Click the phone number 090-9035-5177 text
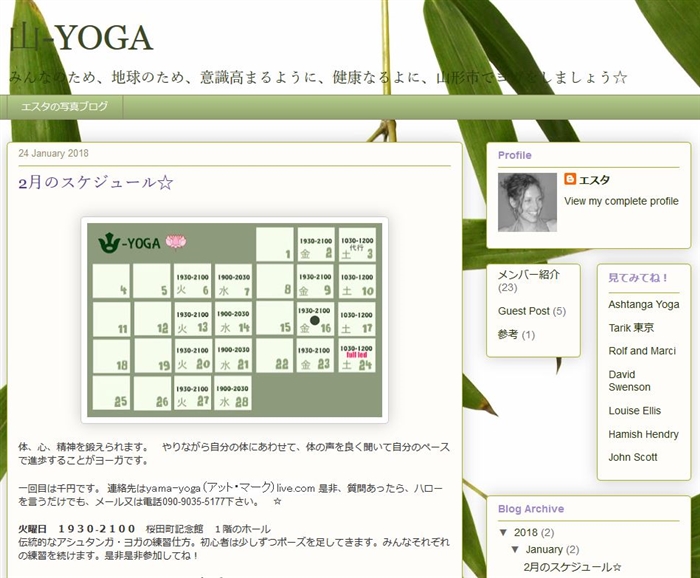700x578 pixels. click(x=192, y=502)
